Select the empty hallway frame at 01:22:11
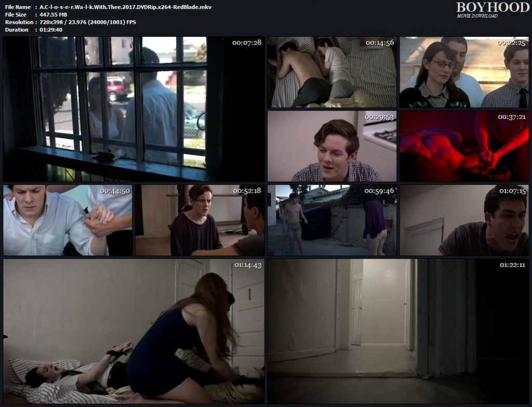The image size is (532, 407). (x=398, y=331)
